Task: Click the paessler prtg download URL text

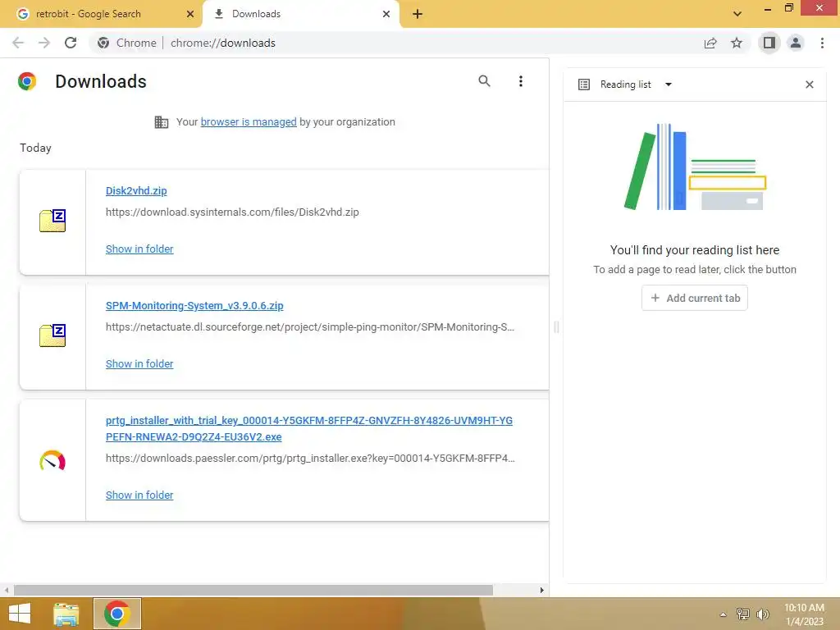Action: coord(310,458)
